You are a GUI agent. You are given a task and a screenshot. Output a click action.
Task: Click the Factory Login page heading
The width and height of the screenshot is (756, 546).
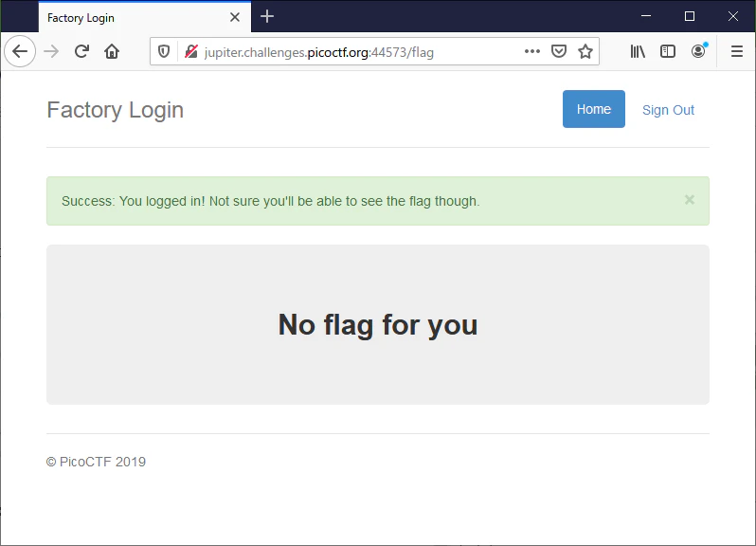[116, 110]
